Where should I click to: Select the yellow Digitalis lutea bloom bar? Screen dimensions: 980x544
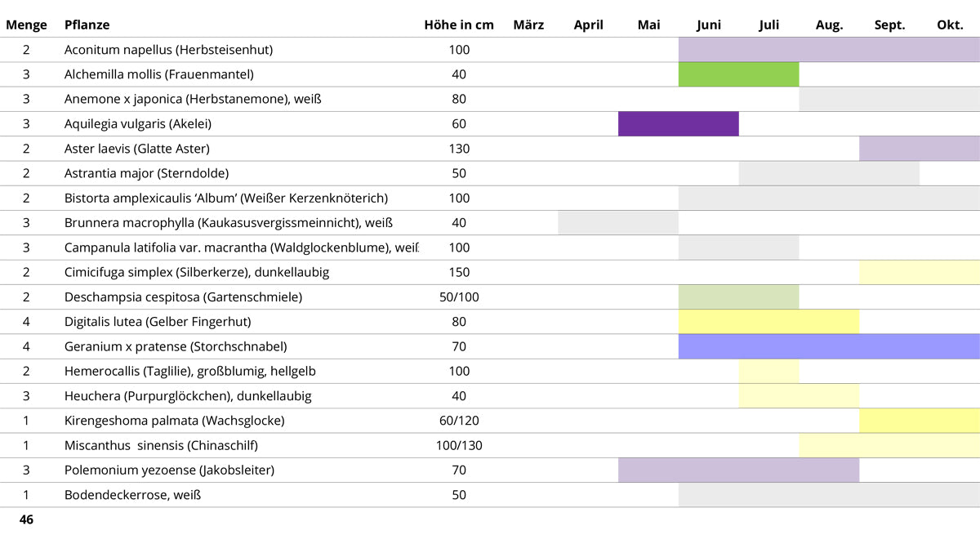[x=768, y=322]
